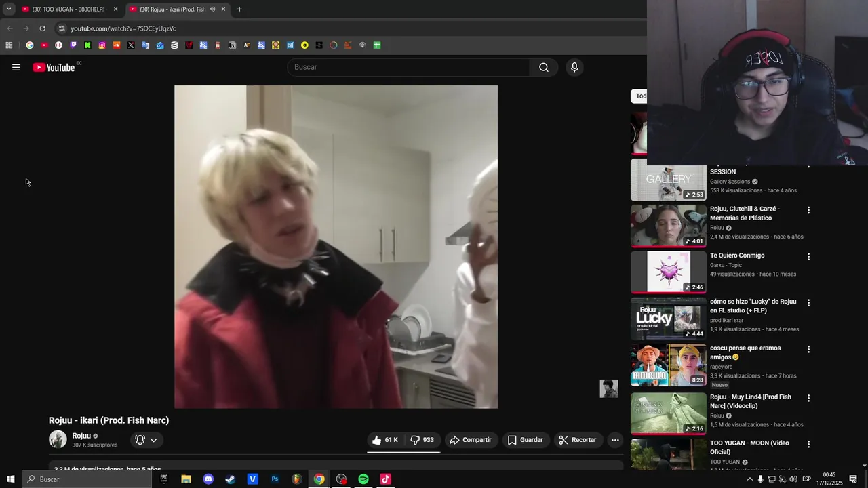
Task: Mute the Rojuu tab audio icon
Action: pyautogui.click(x=212, y=9)
